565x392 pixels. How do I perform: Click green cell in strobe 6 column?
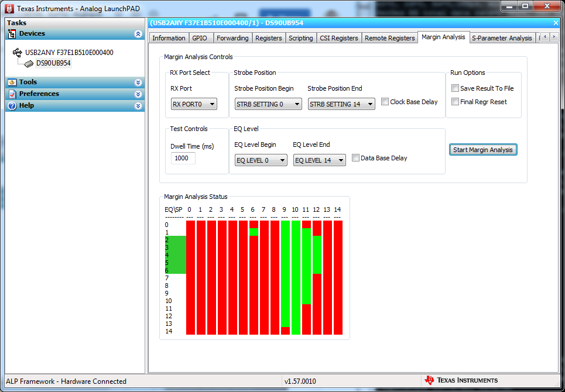click(254, 232)
